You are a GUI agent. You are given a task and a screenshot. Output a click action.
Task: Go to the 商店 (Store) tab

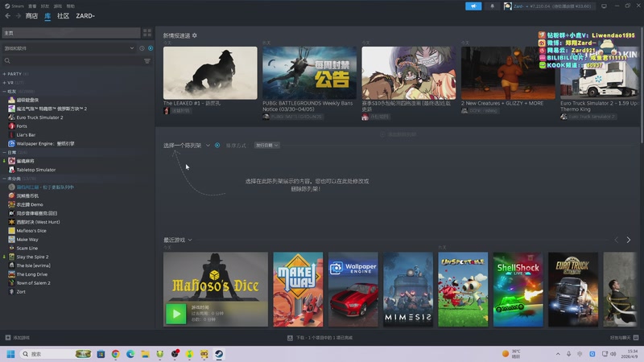tap(31, 16)
